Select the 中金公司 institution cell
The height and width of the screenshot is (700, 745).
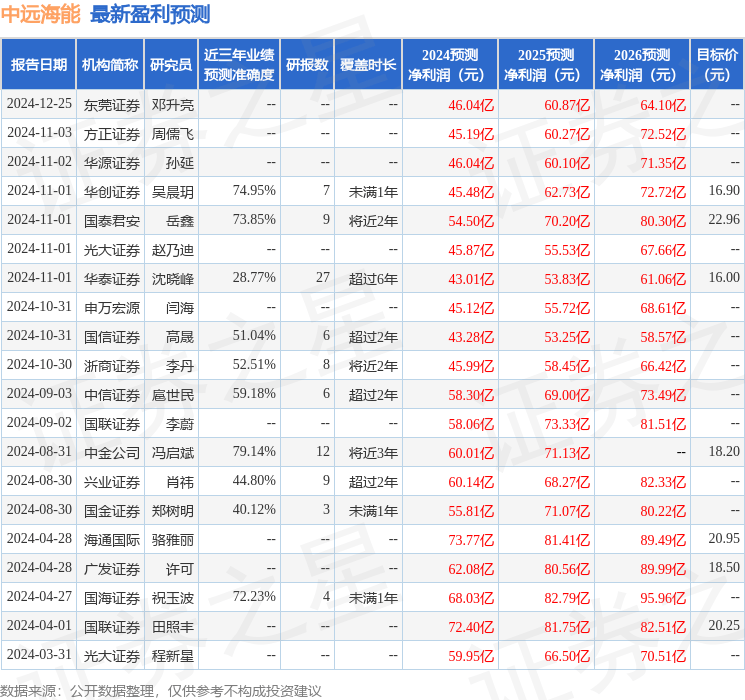[112, 453]
